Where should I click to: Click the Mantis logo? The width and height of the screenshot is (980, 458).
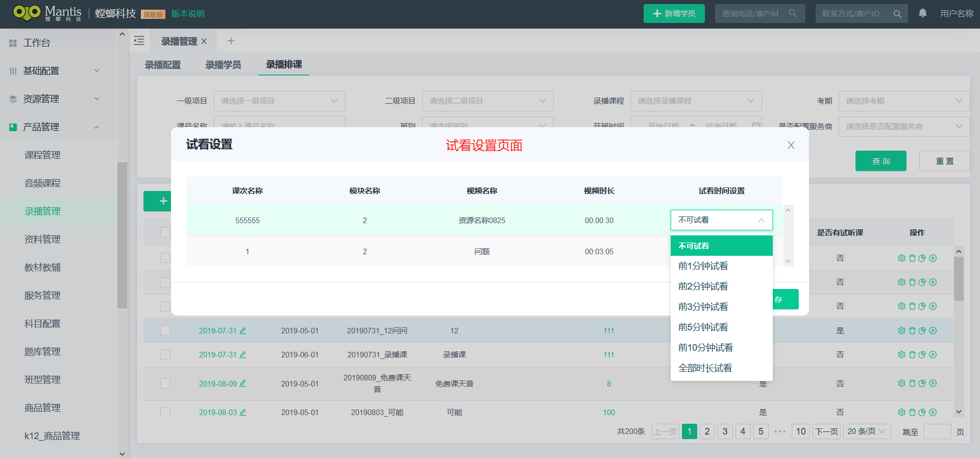pyautogui.click(x=47, y=13)
